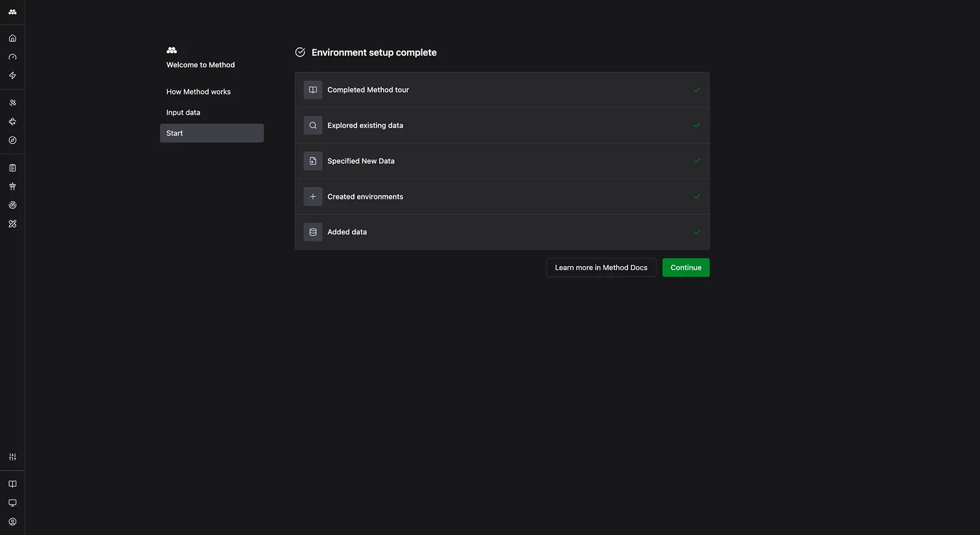Click the green checkmark on Added data

tap(697, 232)
